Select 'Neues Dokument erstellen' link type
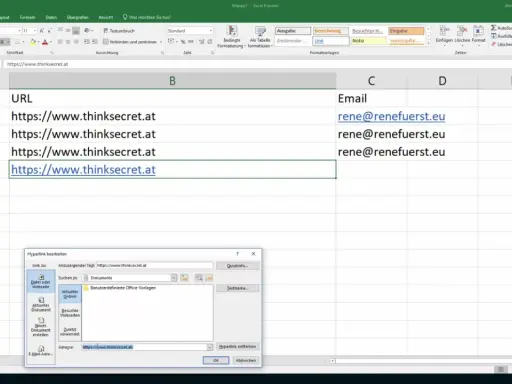This screenshot has width=512, height=384. tap(41, 326)
